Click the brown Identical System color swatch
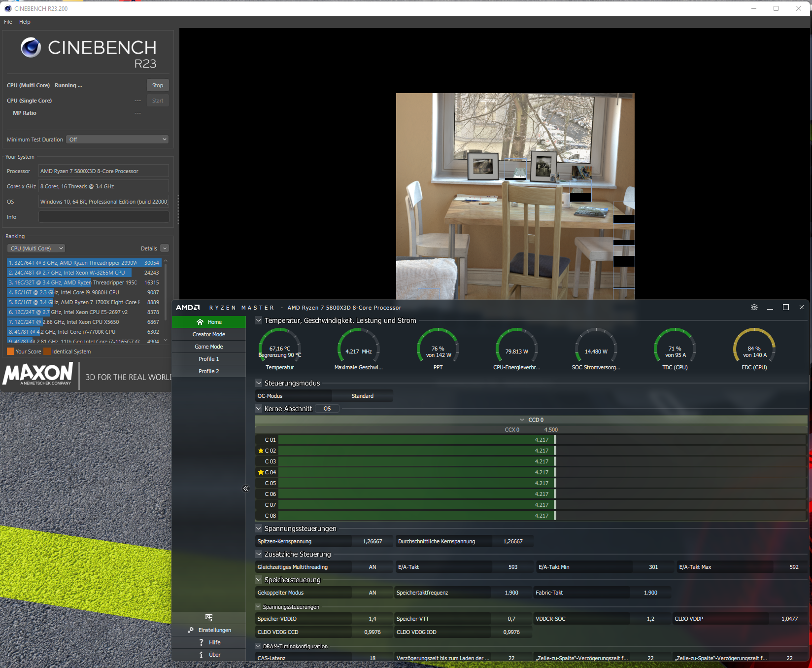Viewport: 812px width, 668px height. pyautogui.click(x=47, y=352)
